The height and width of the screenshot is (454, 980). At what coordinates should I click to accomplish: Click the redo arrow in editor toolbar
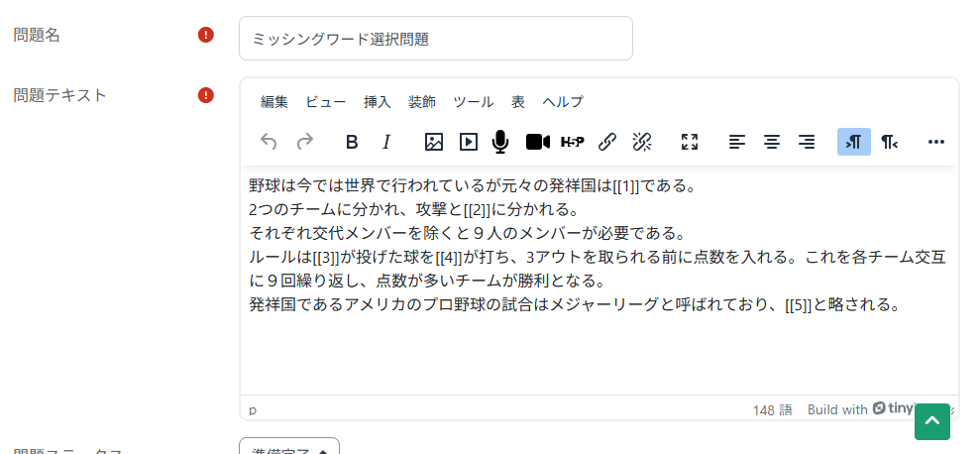click(x=305, y=142)
